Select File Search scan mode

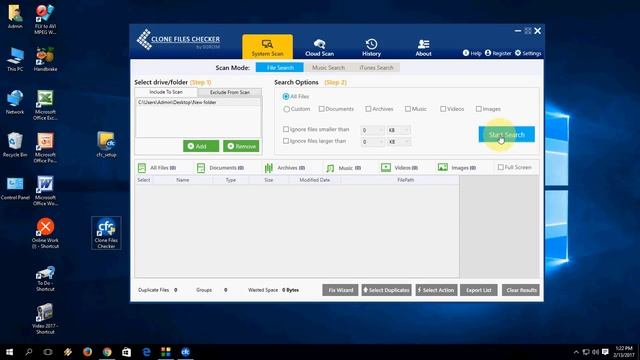(x=280, y=68)
